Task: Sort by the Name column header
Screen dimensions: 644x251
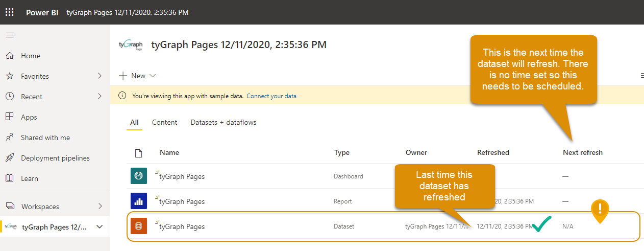Action: point(169,152)
